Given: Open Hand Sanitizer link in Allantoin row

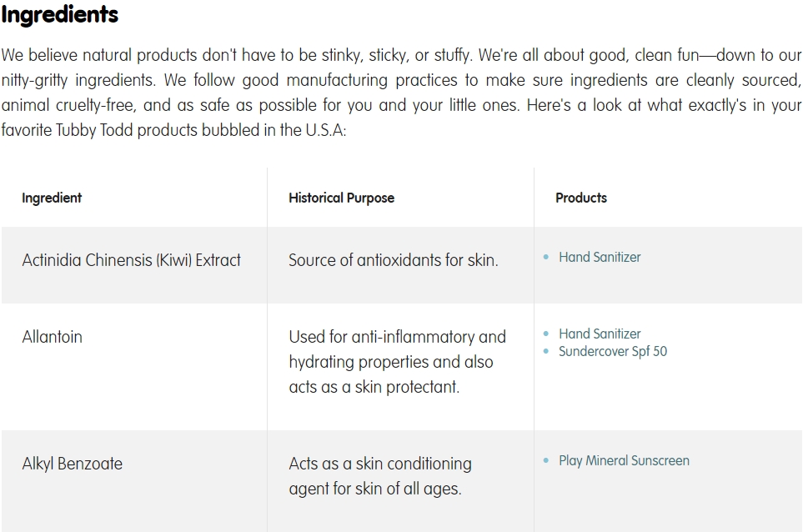Looking at the screenshot, I should 600,334.
